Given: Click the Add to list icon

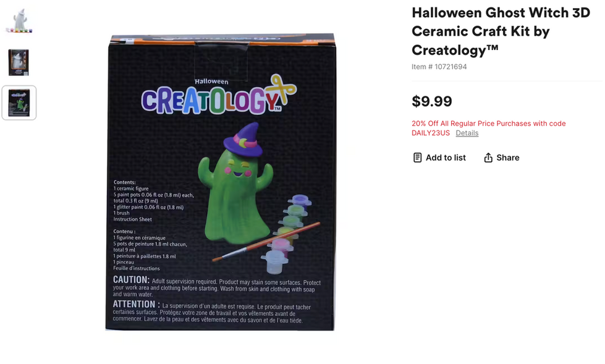Looking at the screenshot, I should click(x=417, y=158).
